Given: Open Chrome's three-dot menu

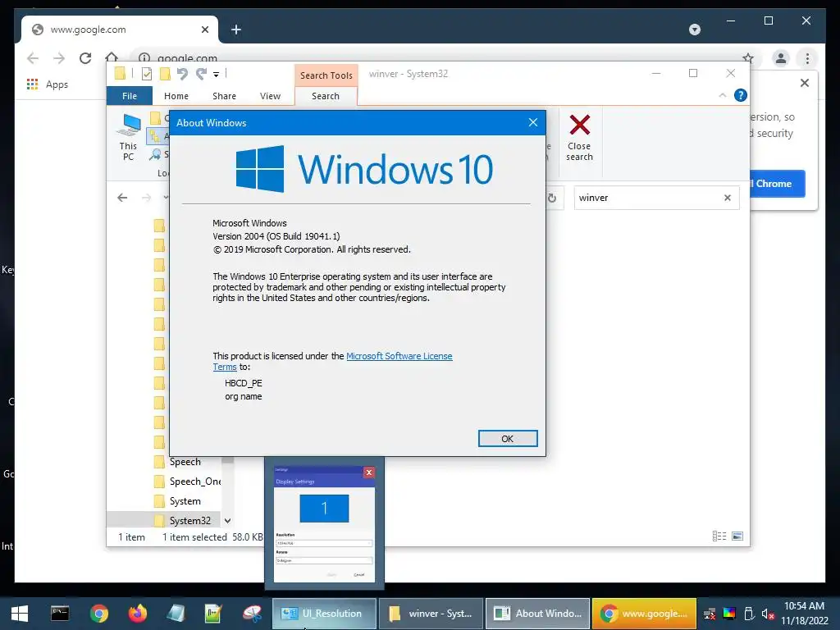Looking at the screenshot, I should [x=807, y=58].
